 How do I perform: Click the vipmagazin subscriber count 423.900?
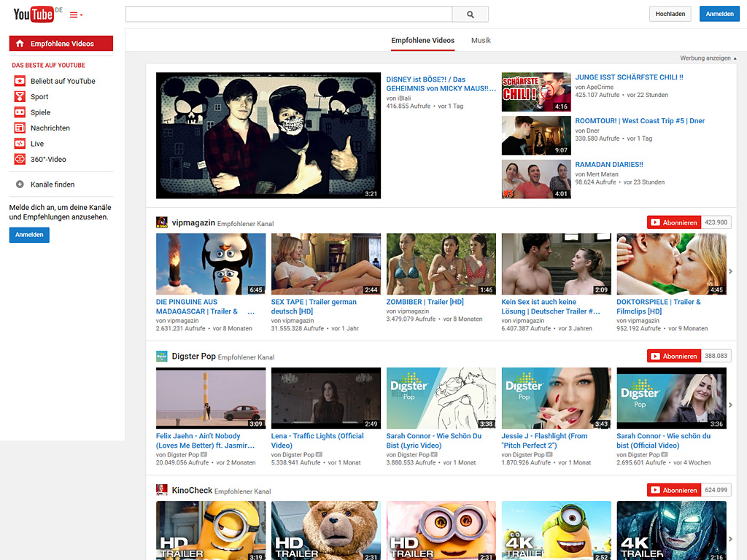716,222
